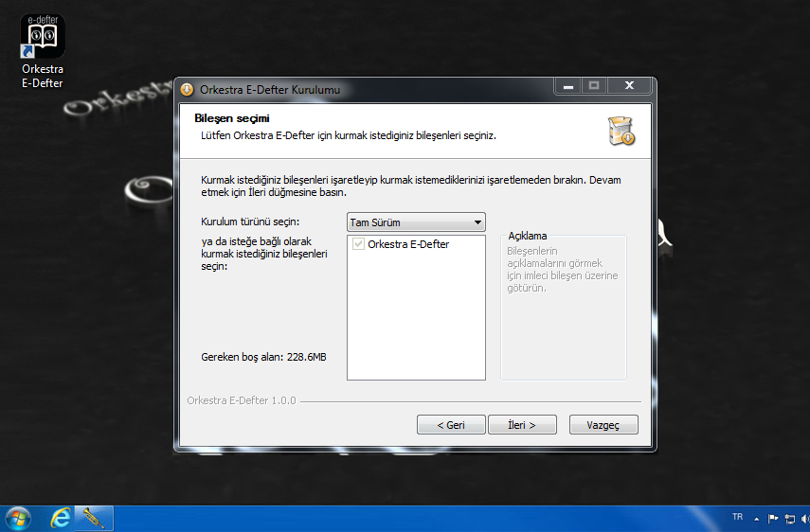Go back with the Geri button
This screenshot has height=532, width=810.
tap(451, 425)
